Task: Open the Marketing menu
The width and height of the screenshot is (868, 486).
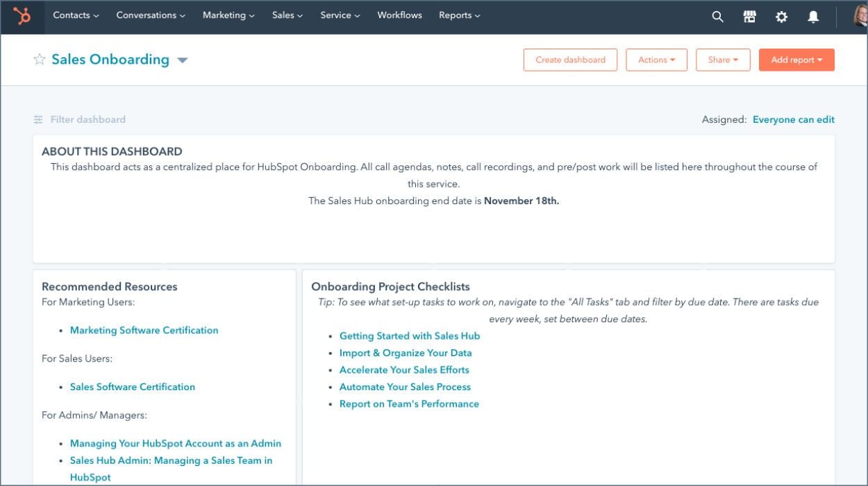Action: [228, 15]
